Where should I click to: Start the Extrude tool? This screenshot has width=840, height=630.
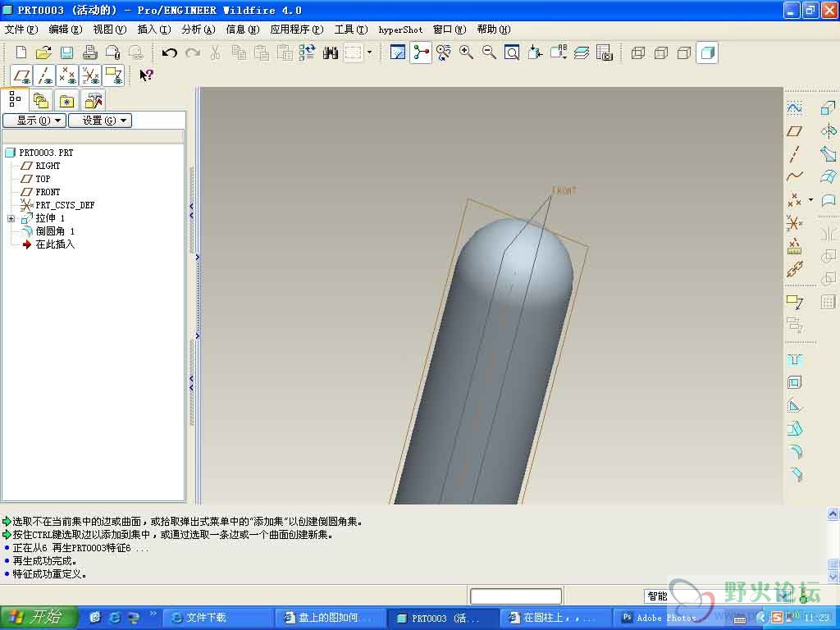829,108
